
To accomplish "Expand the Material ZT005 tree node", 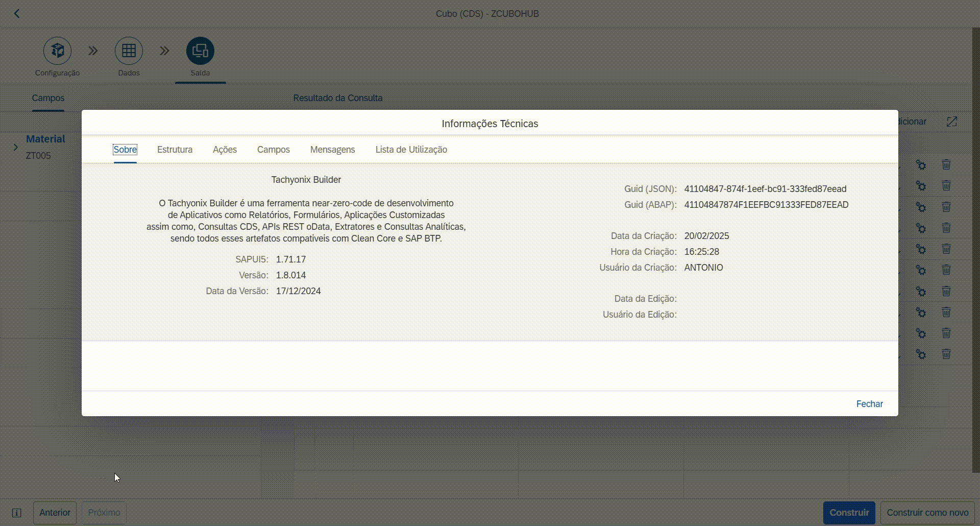I will click(x=15, y=147).
